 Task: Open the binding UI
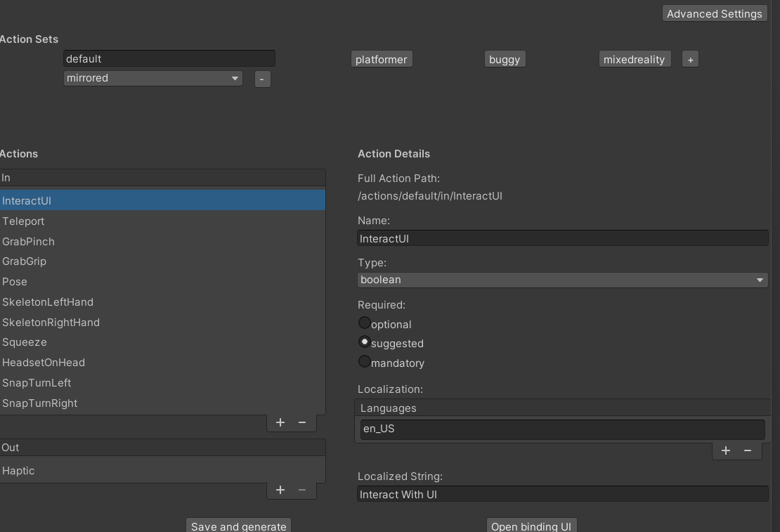pyautogui.click(x=531, y=526)
